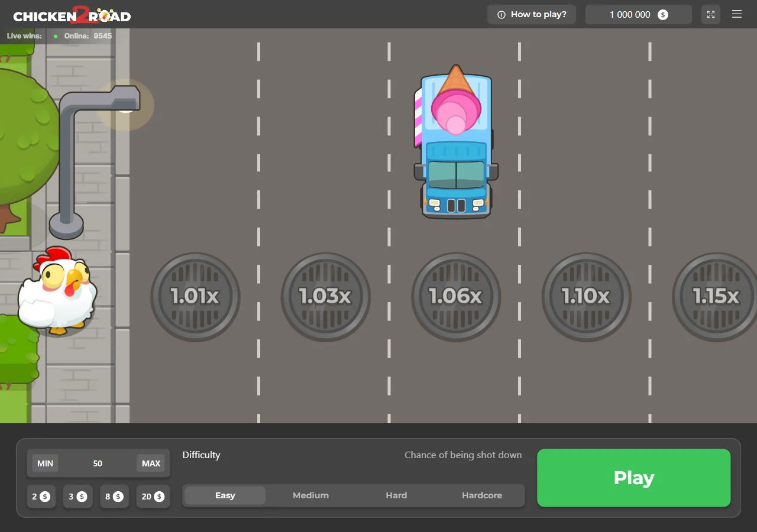Image resolution: width=757 pixels, height=532 pixels.
Task: Click the white chicken character
Action: click(57, 291)
